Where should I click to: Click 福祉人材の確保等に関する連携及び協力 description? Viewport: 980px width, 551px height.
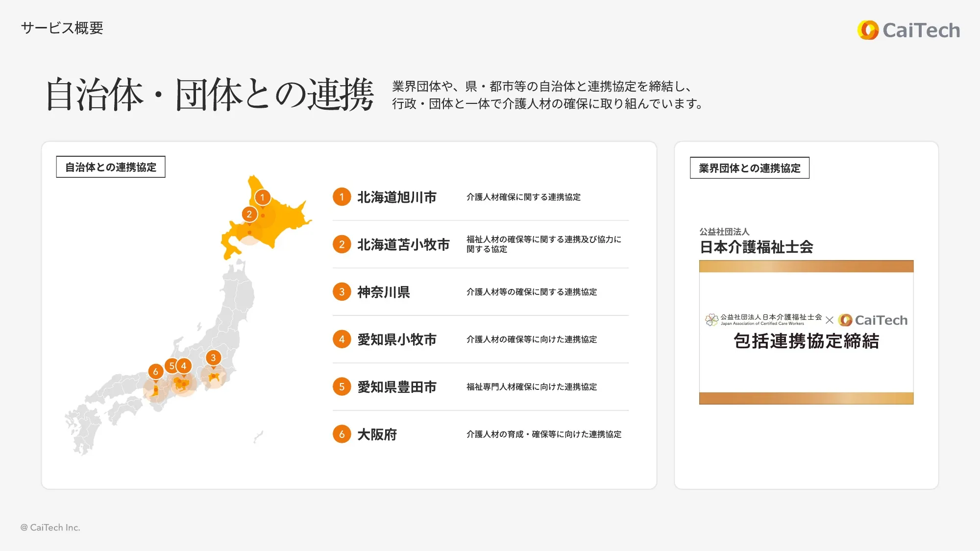pos(544,244)
